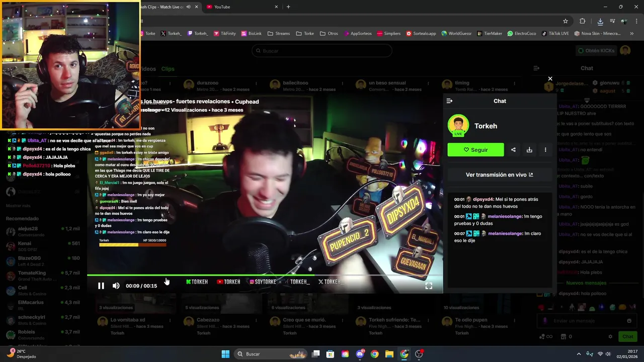Open the TikTok LIVE bookmark

pyautogui.click(x=555, y=33)
